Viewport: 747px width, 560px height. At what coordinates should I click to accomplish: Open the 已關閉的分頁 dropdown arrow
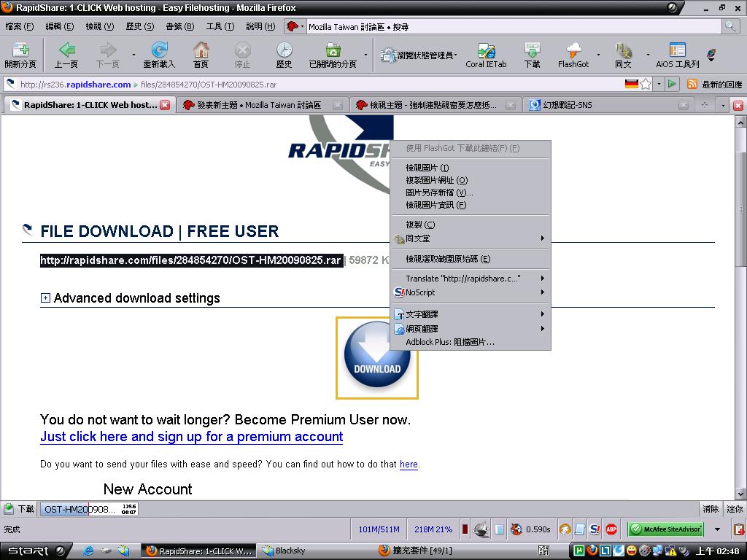[365, 55]
